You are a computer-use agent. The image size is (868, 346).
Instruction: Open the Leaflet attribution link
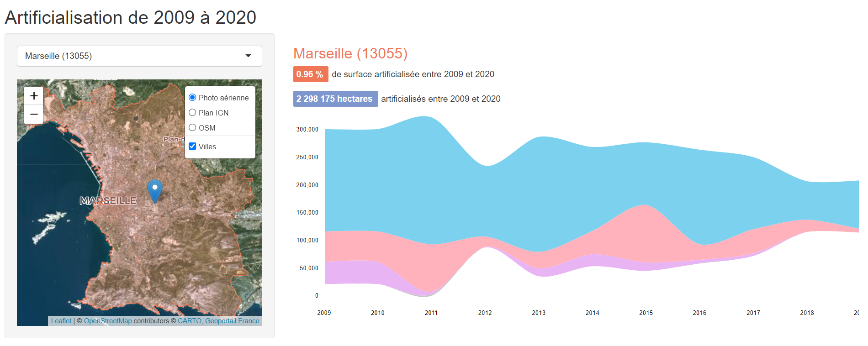pos(61,321)
